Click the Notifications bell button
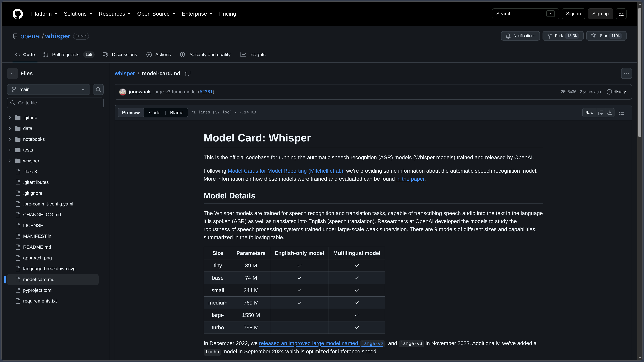 520,36
